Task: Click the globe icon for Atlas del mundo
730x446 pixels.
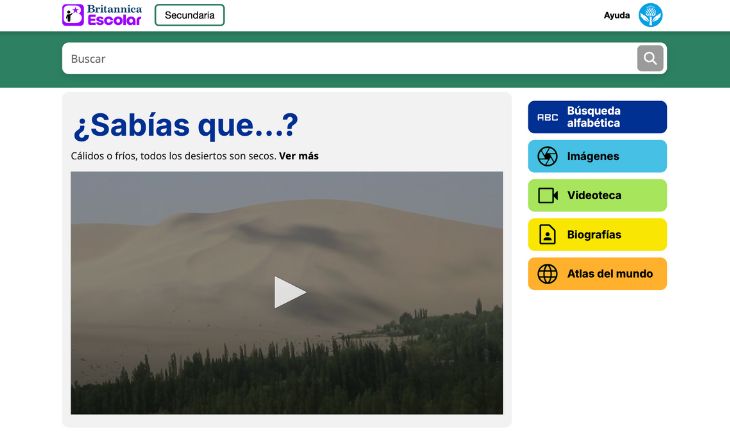Action: [547, 274]
